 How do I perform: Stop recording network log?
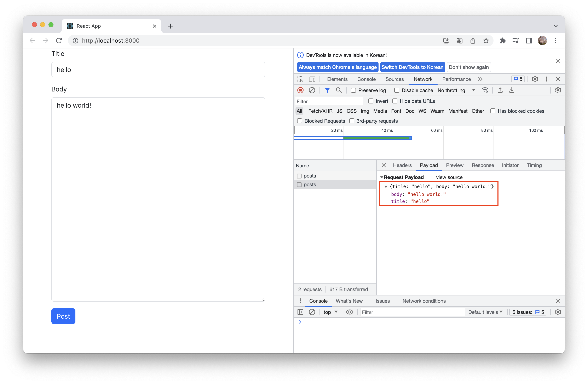pos(300,90)
